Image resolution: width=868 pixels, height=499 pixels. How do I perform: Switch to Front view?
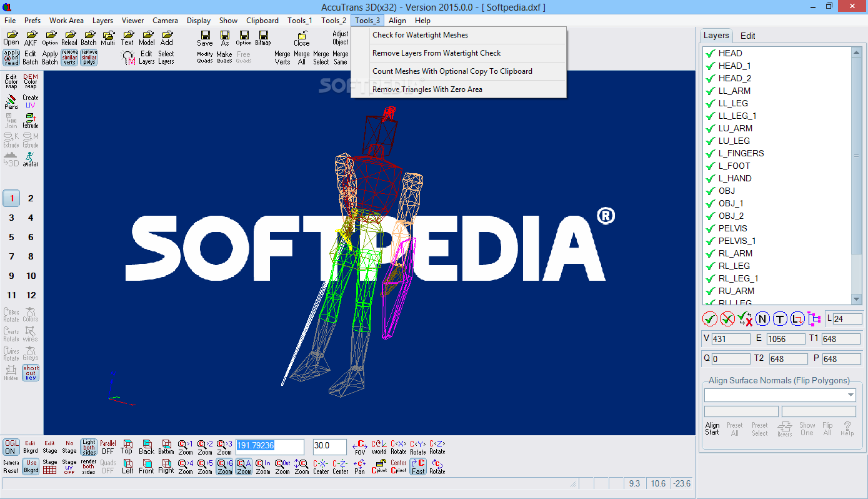[146, 466]
